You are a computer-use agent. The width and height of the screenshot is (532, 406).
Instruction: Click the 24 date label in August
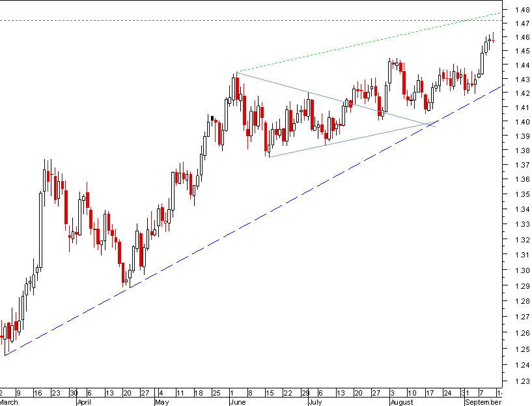pos(448,393)
